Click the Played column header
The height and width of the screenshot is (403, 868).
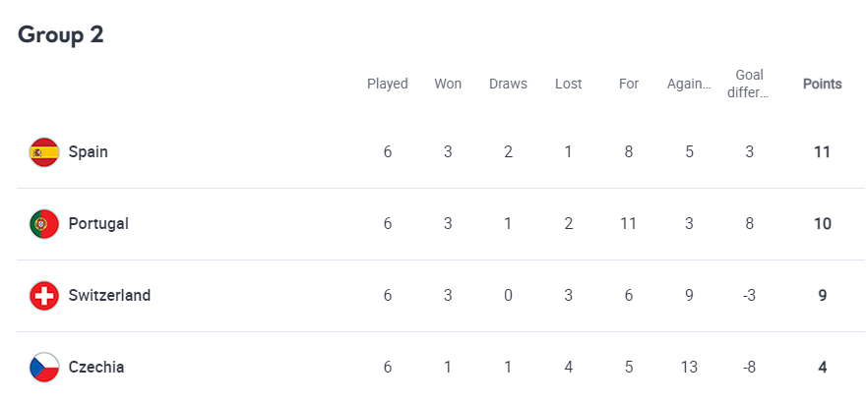pos(388,84)
